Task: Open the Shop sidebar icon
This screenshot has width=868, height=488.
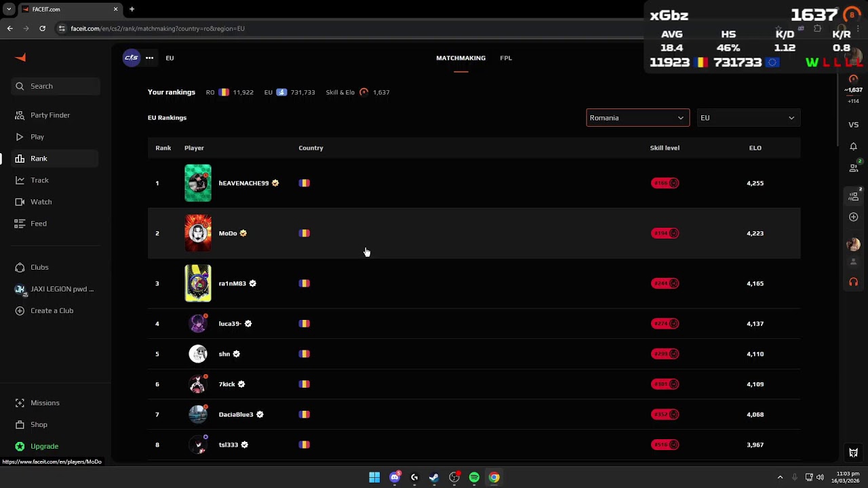Action: point(20,424)
